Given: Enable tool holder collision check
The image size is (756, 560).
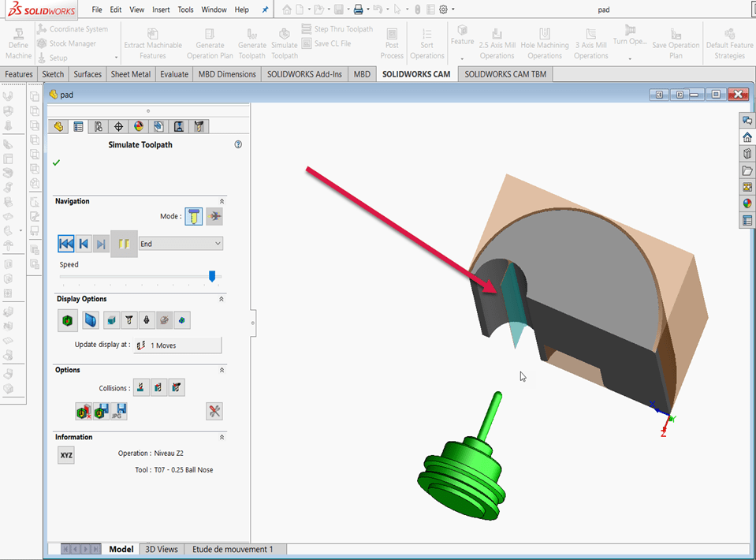Looking at the screenshot, I should pos(177,387).
